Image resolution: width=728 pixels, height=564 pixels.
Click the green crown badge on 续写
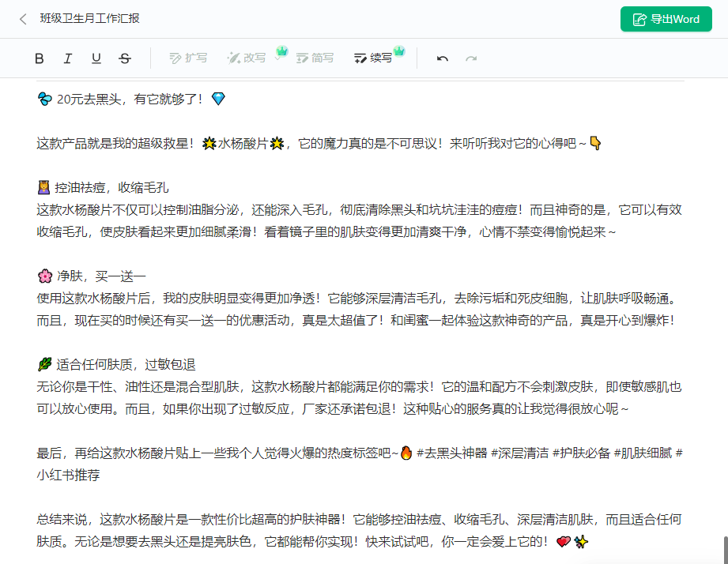point(400,49)
